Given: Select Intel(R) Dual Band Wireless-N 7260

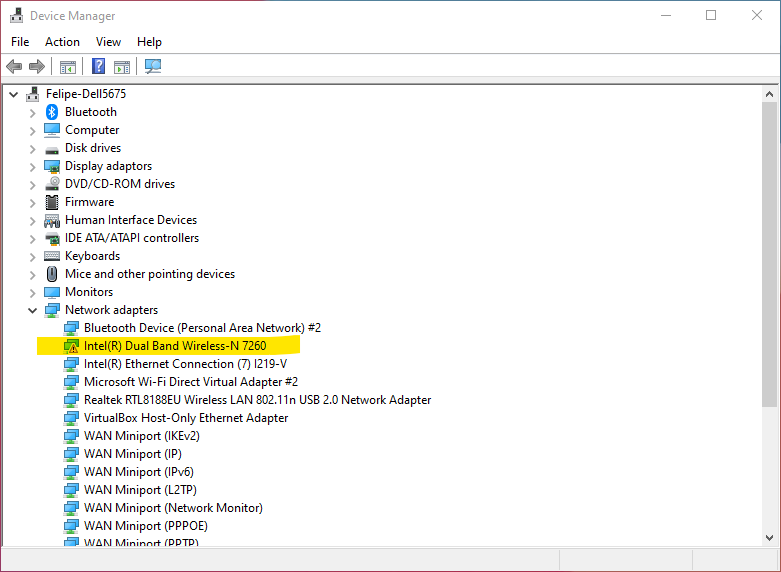Looking at the screenshot, I should tap(175, 346).
